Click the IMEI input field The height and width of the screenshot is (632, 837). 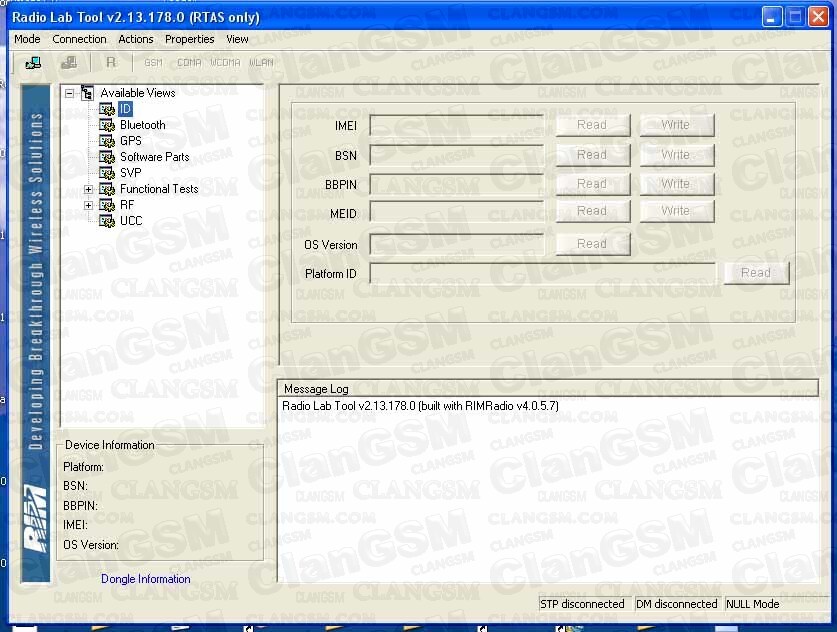coord(457,126)
